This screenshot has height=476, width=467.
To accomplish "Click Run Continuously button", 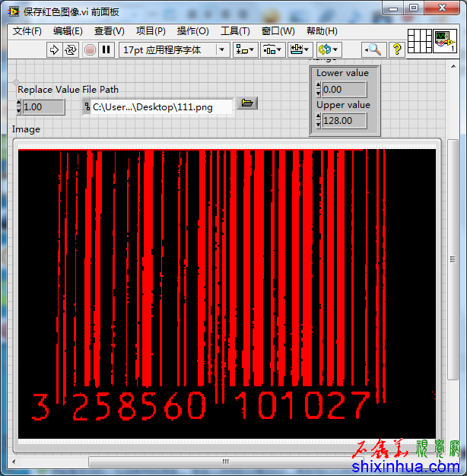I will pos(71,49).
